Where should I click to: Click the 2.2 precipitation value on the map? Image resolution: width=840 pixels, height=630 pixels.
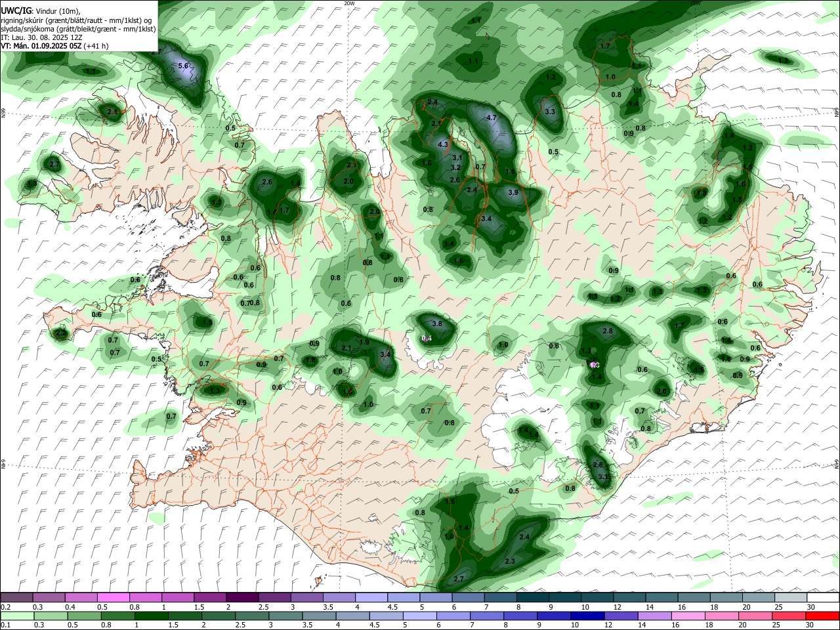click(61, 333)
